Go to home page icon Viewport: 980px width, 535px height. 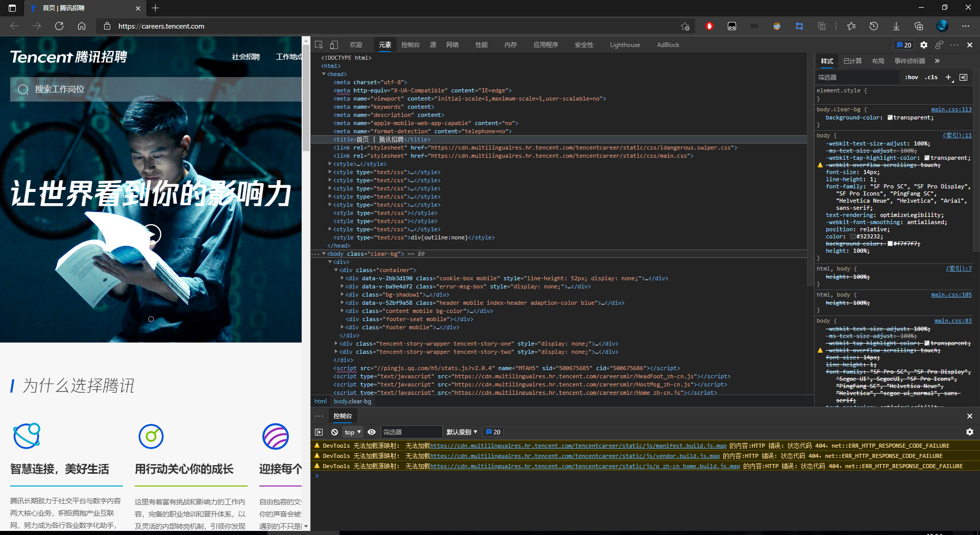coord(82,26)
